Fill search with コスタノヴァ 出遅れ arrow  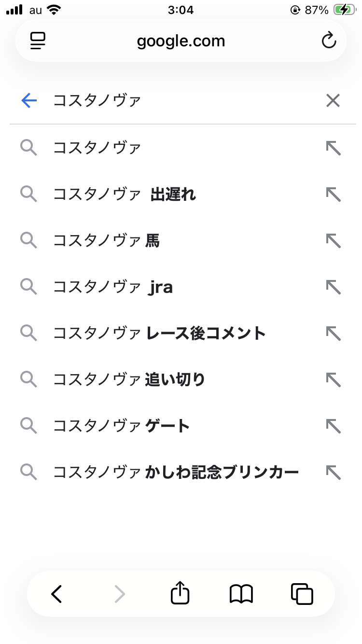(333, 195)
